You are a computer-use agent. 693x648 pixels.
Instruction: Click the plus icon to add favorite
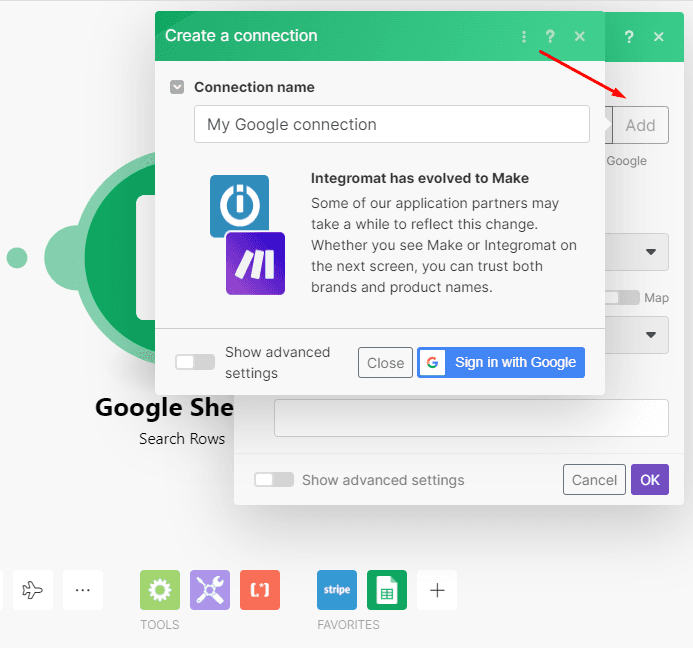click(437, 590)
